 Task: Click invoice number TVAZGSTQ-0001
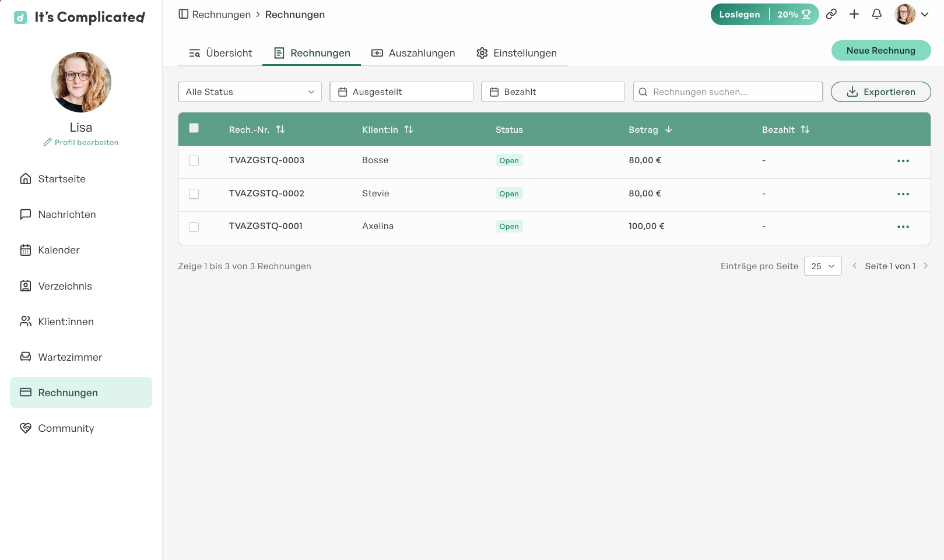point(266,226)
